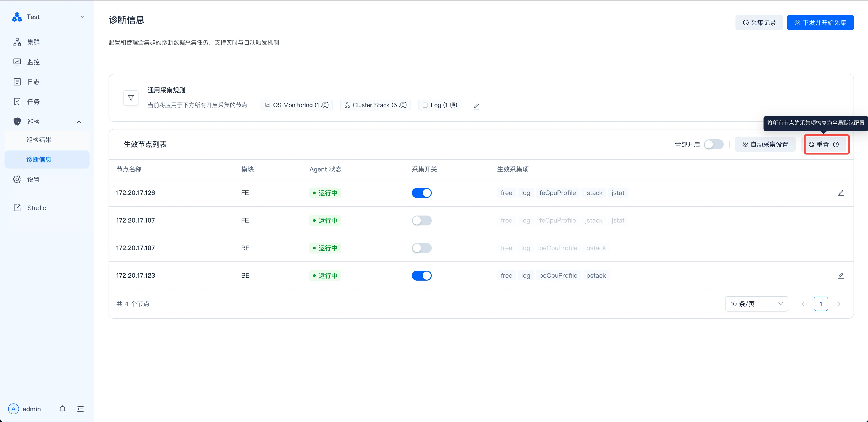Click 运行中 status of 172.20.17.126
This screenshot has width=868, height=422.
point(325,193)
